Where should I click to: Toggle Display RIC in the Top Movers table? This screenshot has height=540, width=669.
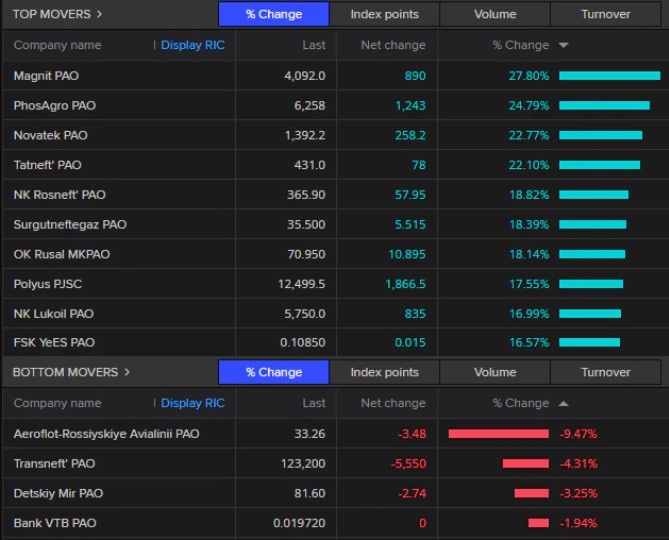[193, 45]
